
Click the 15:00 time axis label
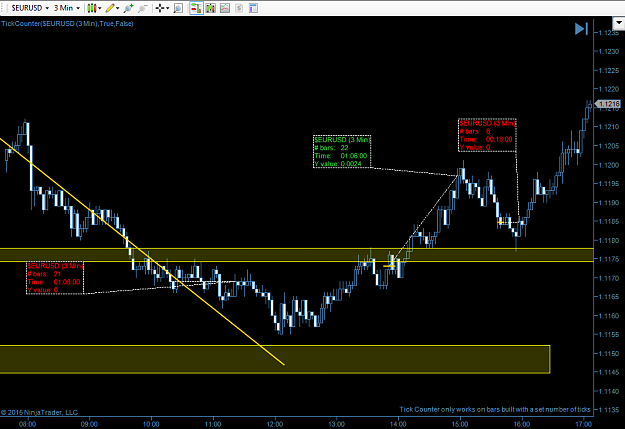point(460,424)
